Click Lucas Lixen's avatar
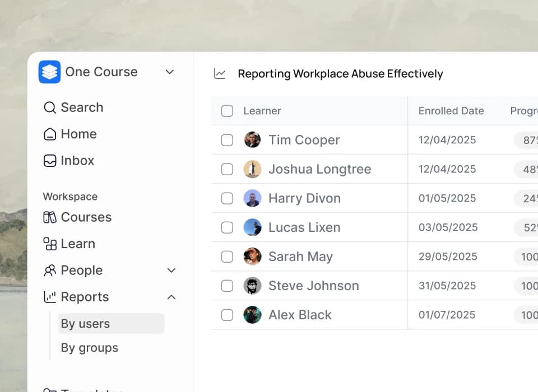This screenshot has width=538, height=392. click(252, 227)
